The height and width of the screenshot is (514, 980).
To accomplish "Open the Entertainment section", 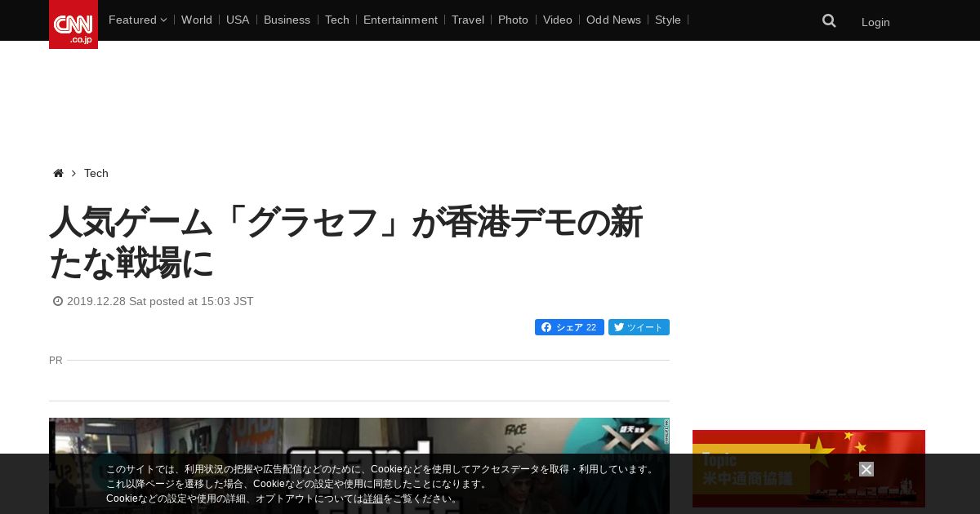I will (x=400, y=20).
